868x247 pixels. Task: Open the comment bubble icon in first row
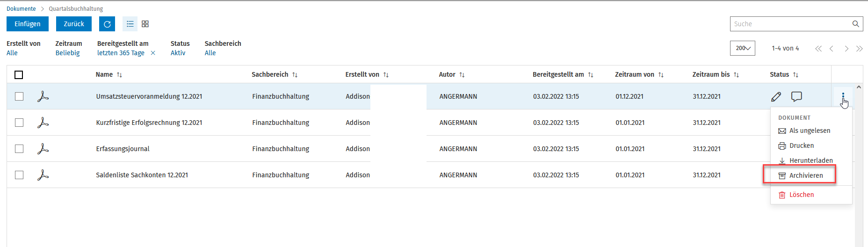796,96
